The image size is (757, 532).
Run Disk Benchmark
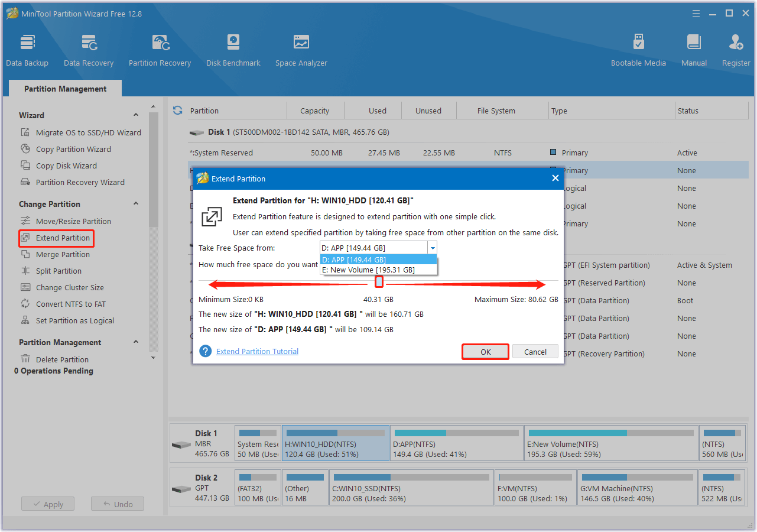click(233, 48)
